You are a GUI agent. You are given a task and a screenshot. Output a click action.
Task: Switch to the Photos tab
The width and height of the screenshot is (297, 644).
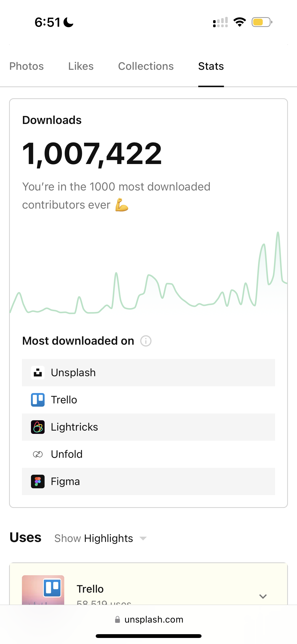pyautogui.click(x=26, y=66)
